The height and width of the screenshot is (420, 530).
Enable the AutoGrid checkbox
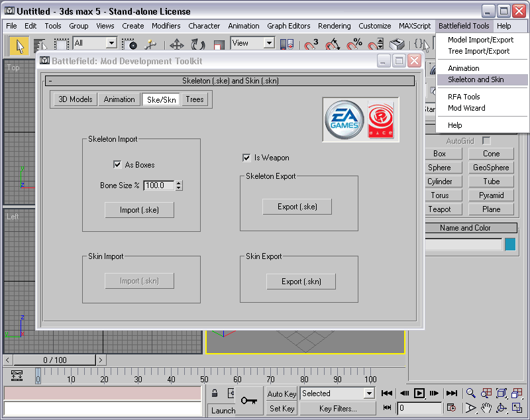(486, 140)
